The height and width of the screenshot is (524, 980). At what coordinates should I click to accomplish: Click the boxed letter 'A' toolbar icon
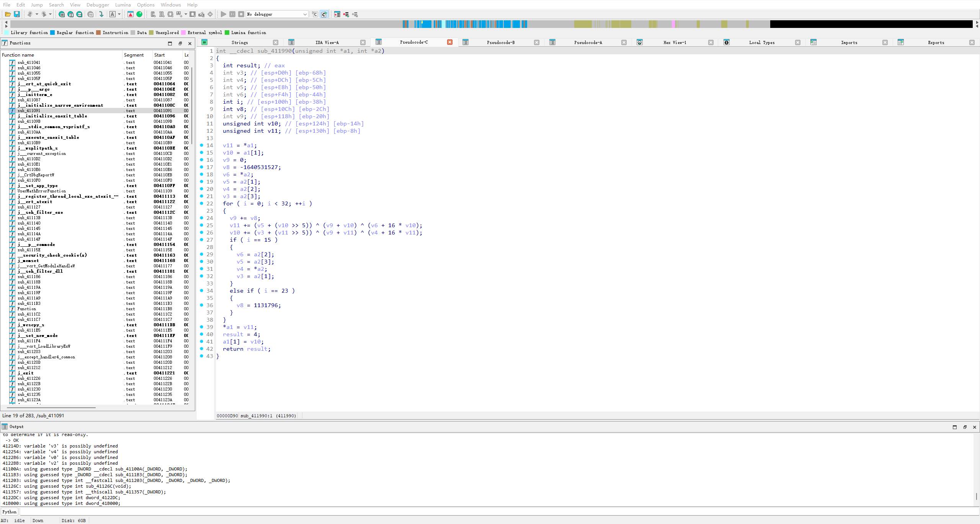tap(113, 14)
